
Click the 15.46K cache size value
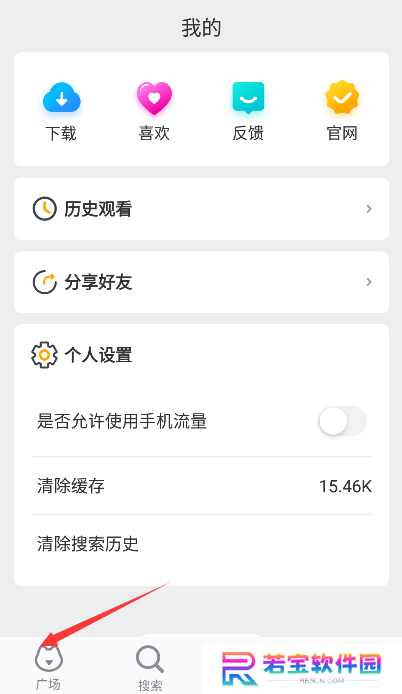[345, 486]
